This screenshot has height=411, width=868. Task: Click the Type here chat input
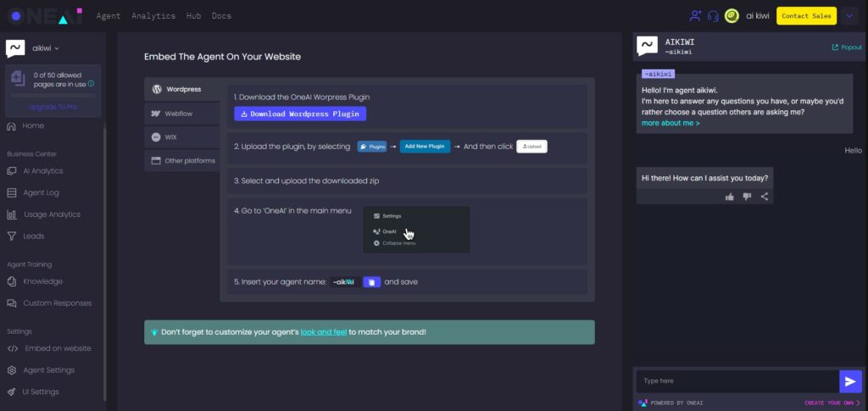pyautogui.click(x=737, y=381)
